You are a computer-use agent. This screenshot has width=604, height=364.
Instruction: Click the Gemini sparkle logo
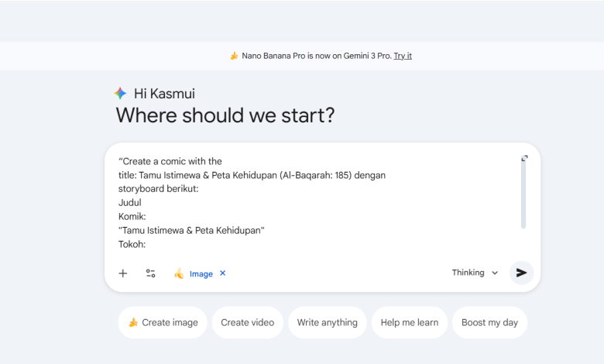click(x=120, y=94)
